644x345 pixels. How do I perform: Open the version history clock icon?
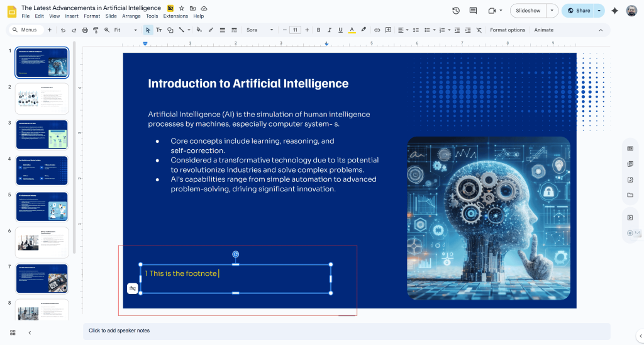[456, 11]
